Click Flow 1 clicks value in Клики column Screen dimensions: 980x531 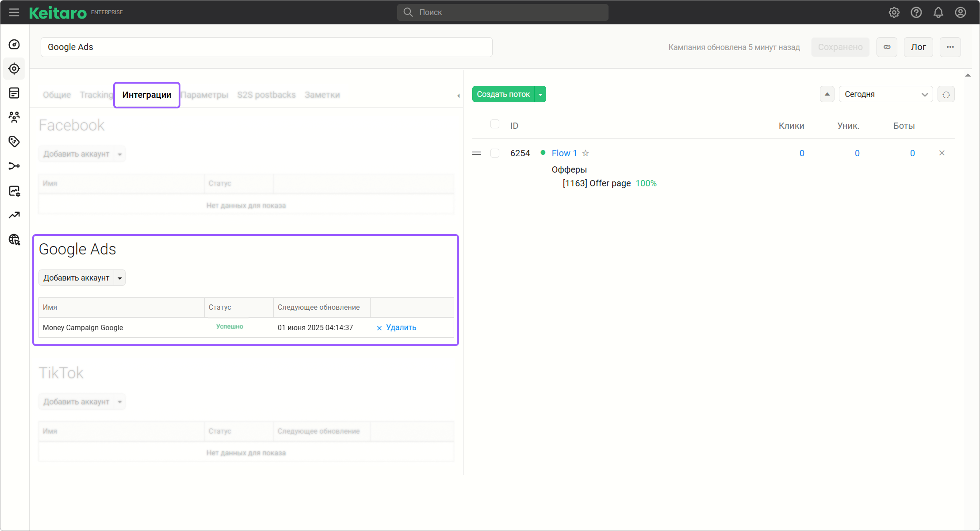[x=802, y=153]
